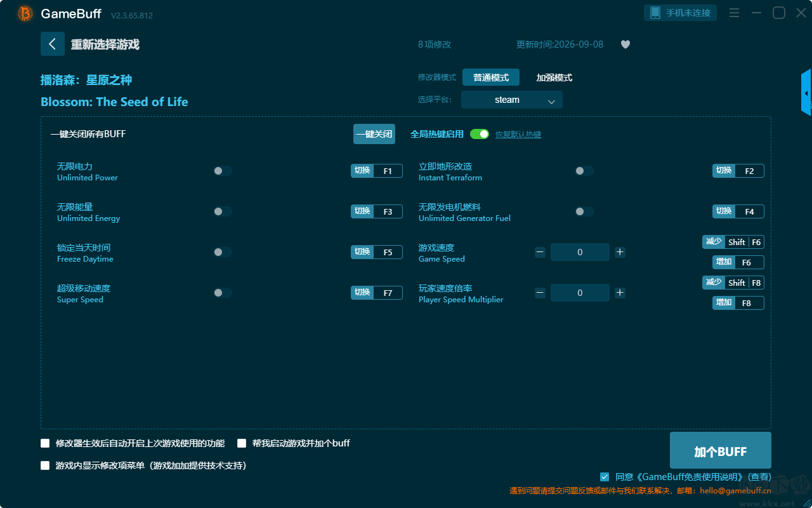Click the Game Speed value field
The width and height of the screenshot is (812, 508).
tap(580, 252)
